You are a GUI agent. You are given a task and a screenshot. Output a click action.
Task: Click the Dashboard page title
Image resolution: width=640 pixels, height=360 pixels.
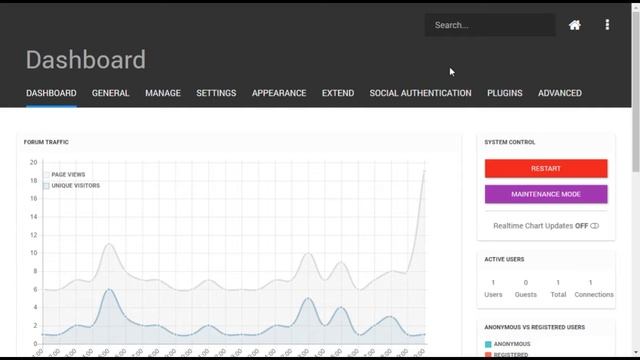[86, 60]
